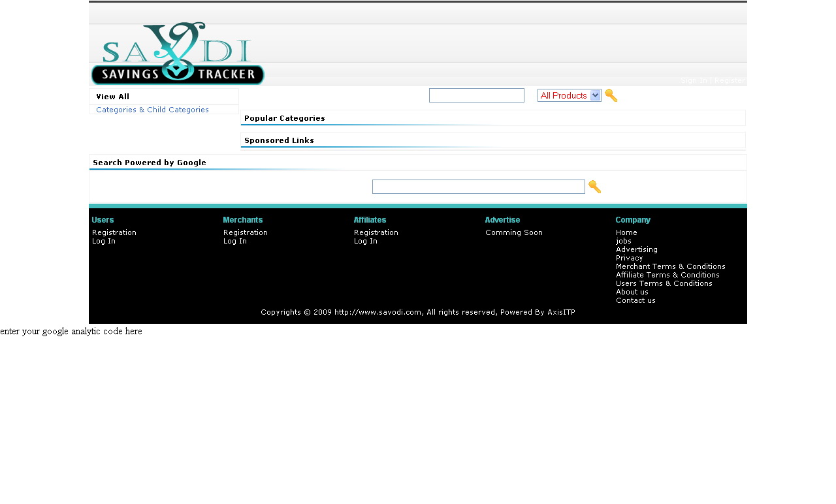The image size is (836, 504).
Task: Open Affiliate Terms & Conditions link
Action: click(667, 275)
